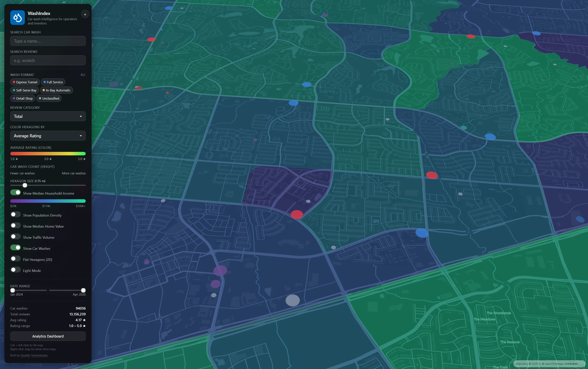This screenshot has width=588, height=369.
Task: Enable Show Traffic Volume switch
Action: click(x=15, y=236)
